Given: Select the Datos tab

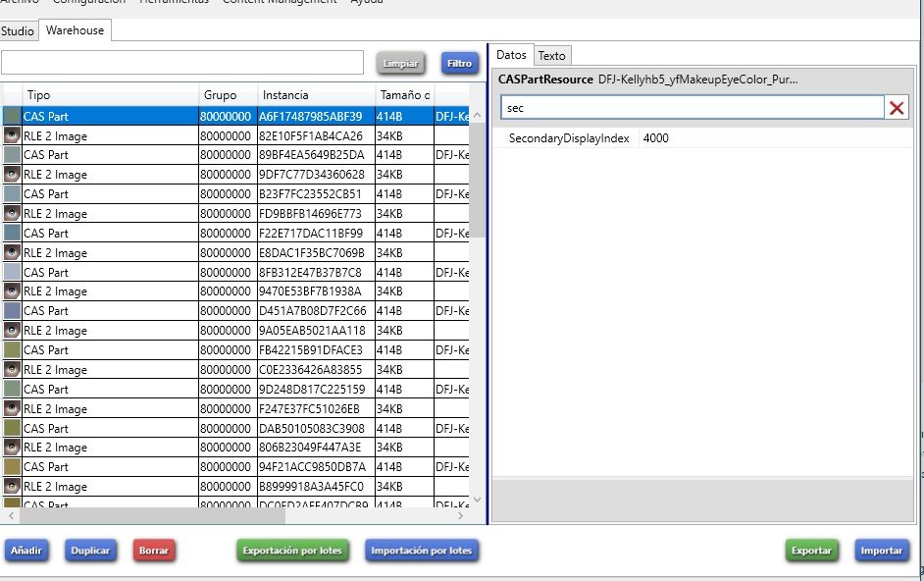Looking at the screenshot, I should (x=511, y=56).
